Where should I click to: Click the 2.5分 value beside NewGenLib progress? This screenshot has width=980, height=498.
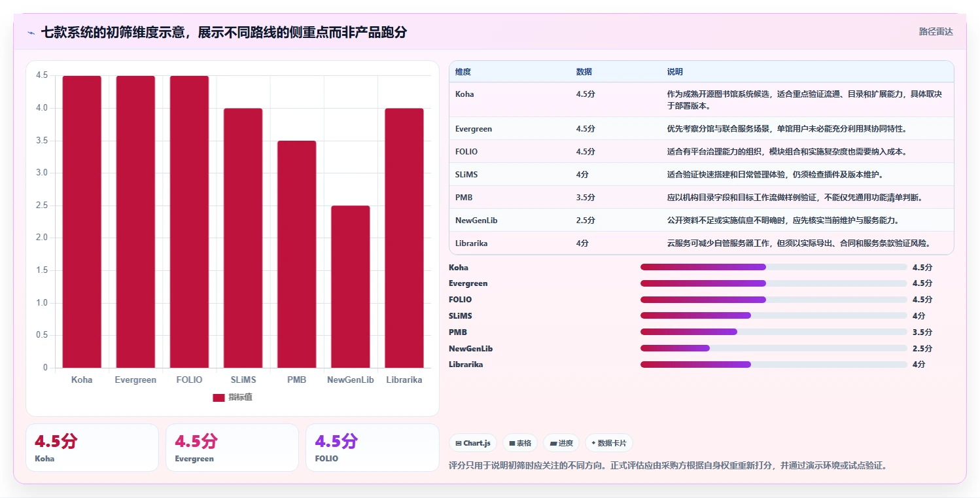922,349
